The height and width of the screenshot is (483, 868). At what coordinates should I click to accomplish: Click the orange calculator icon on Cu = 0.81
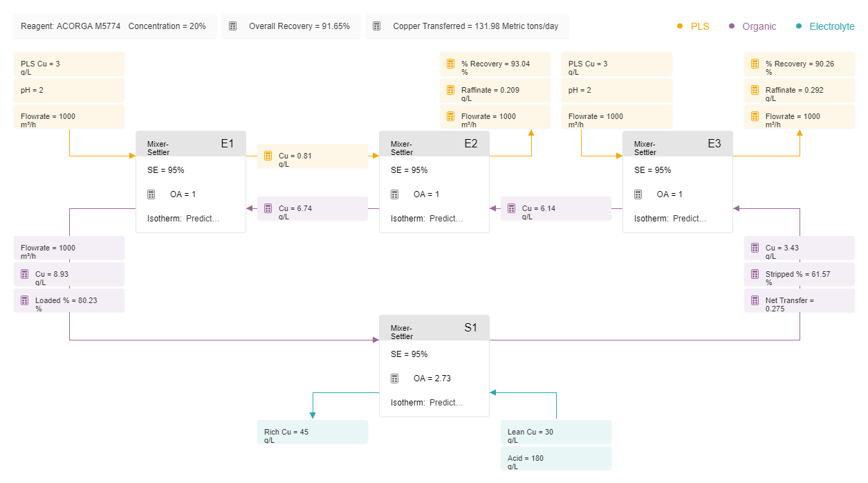268,156
